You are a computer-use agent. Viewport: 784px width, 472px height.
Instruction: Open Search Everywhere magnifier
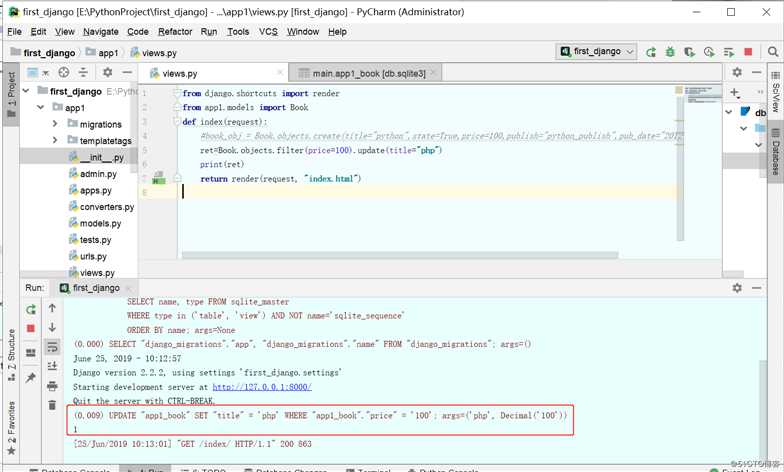tap(772, 52)
